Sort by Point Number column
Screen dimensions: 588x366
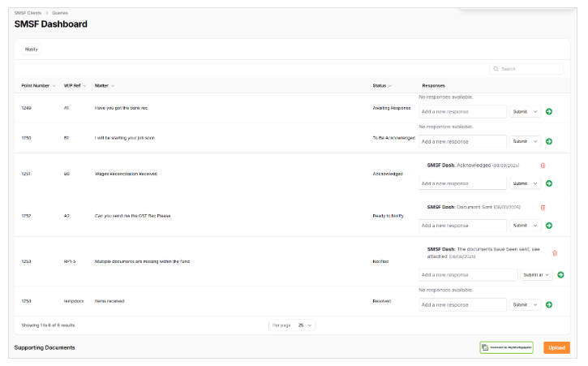point(38,85)
